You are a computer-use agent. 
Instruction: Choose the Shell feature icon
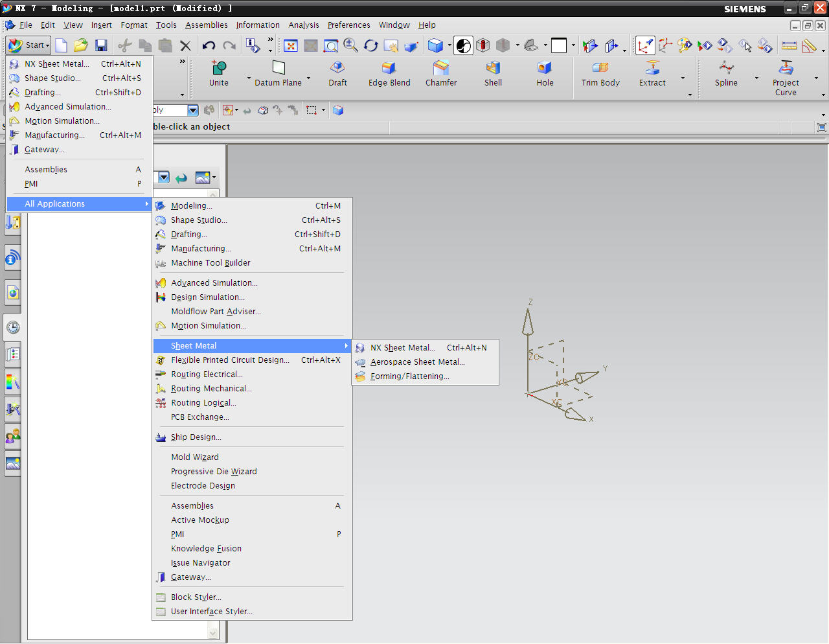click(x=493, y=73)
